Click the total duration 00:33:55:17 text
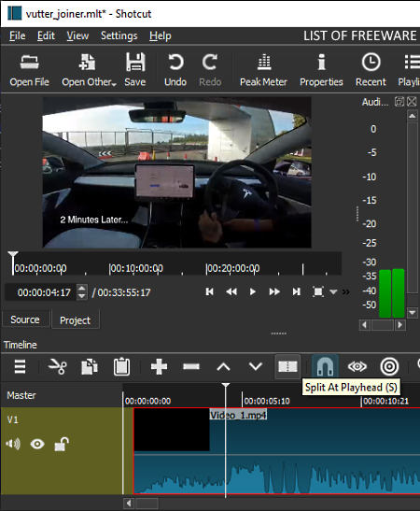420x511 pixels. 124,292
